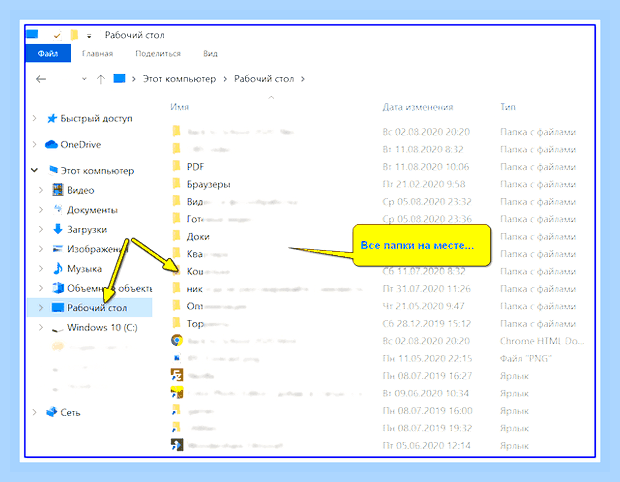
Task: Select the OneDrive cloud icon
Action: (x=51, y=144)
